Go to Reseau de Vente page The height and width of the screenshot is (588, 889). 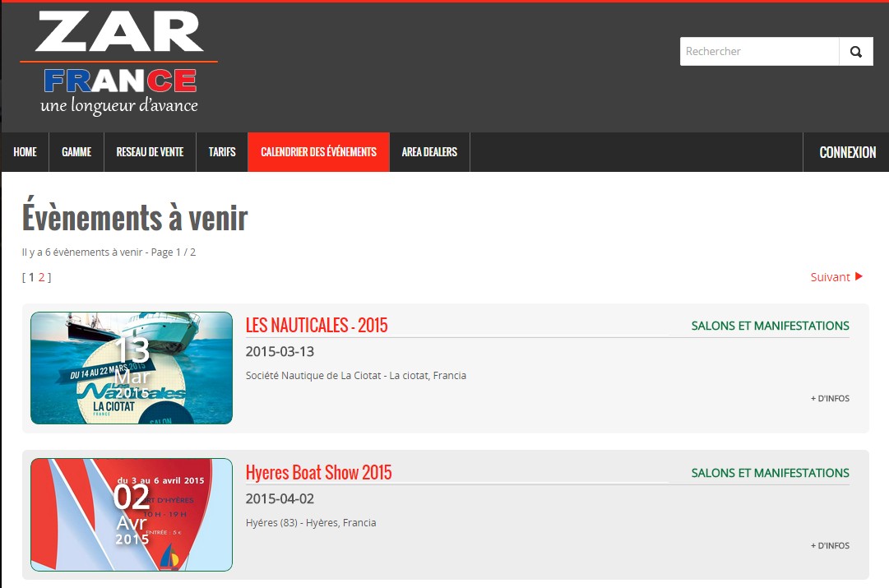(150, 152)
